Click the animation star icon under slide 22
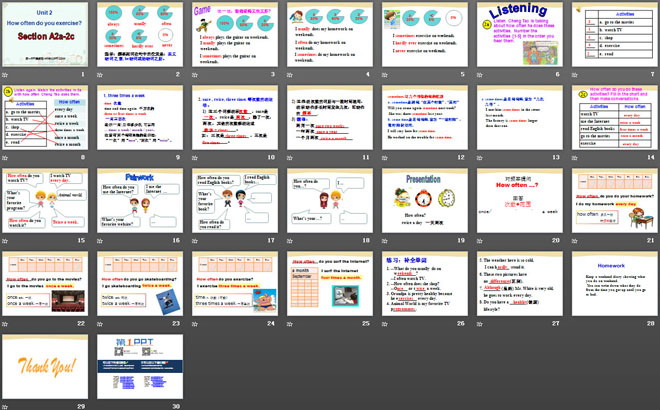Viewport: 660px width, 410px height. 5,324
